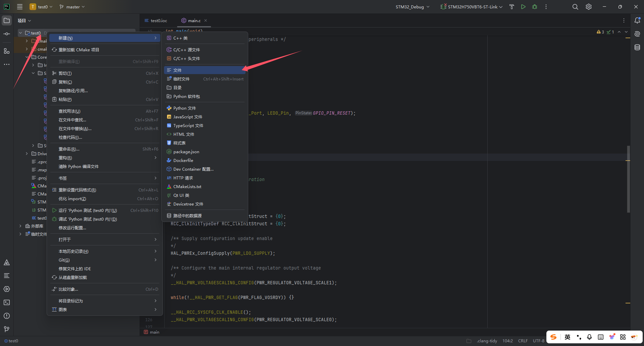
Task: Open the Git submenu entry
Action: (x=105, y=260)
